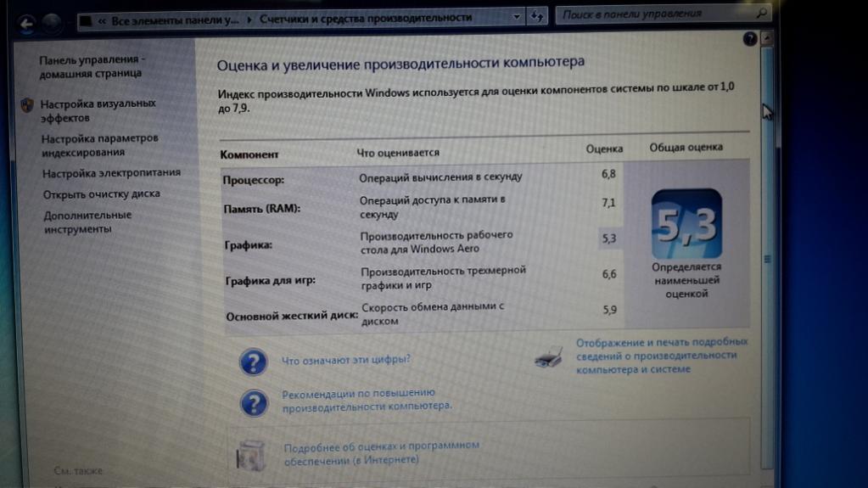
Task: Open 'Рекомендации по повышению производительности компьютера' link
Action: [x=367, y=400]
